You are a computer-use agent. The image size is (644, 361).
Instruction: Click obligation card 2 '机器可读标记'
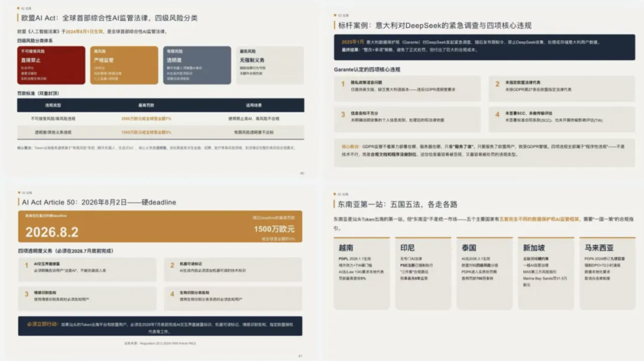click(x=233, y=269)
